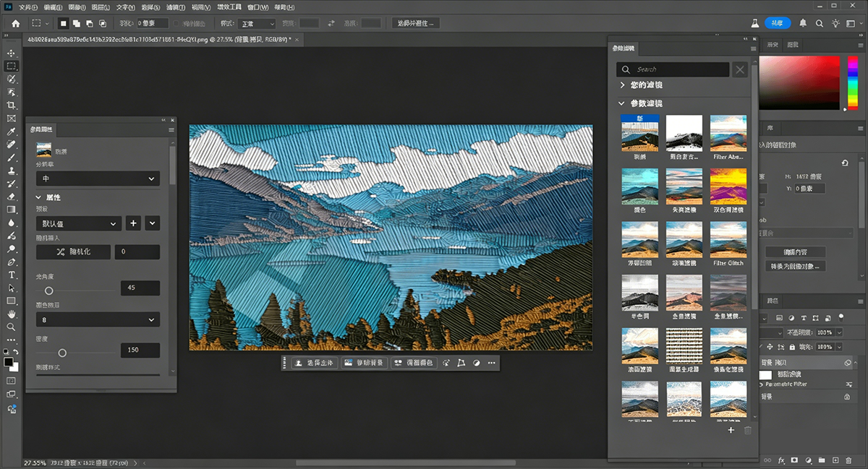
Task: Click the 随机化 randomize button
Action: (73, 251)
